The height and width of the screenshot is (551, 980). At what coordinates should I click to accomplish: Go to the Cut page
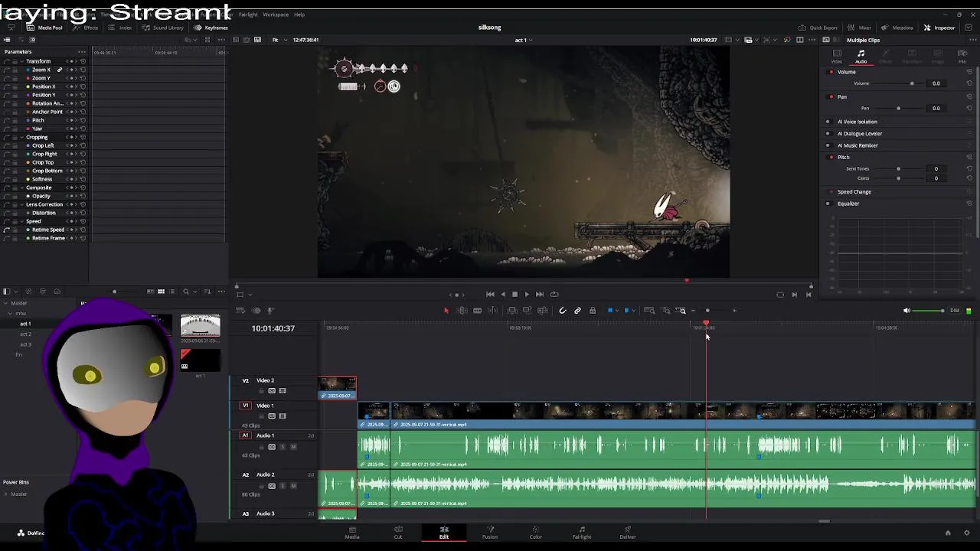[x=398, y=533]
